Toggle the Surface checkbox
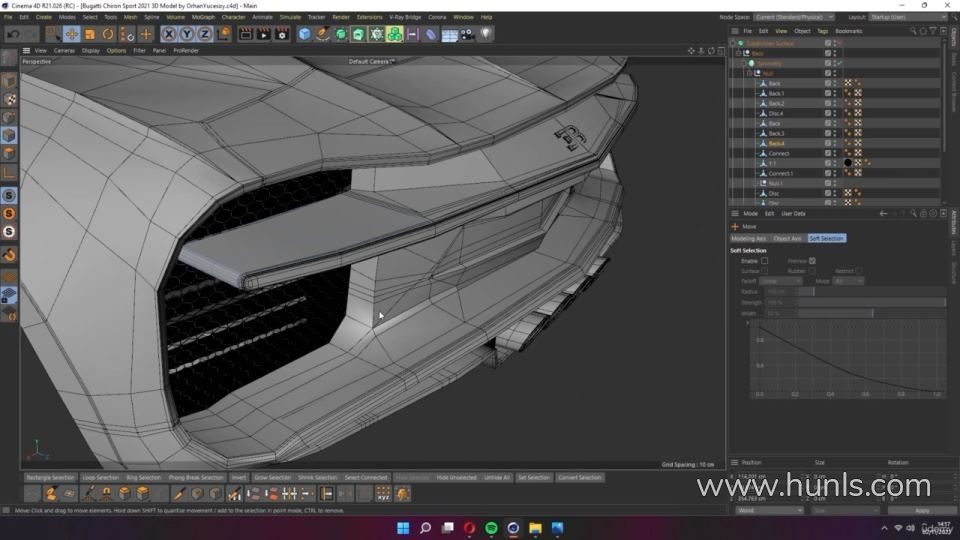 765,271
